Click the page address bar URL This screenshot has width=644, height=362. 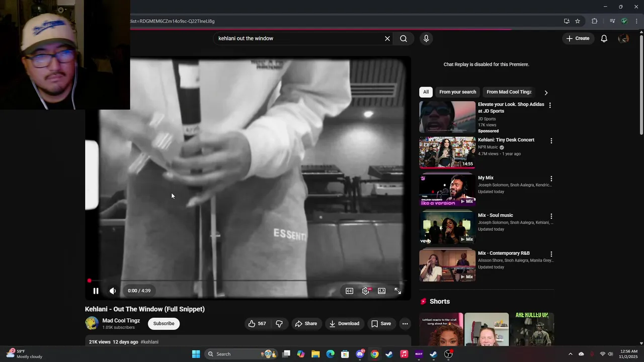point(173,21)
